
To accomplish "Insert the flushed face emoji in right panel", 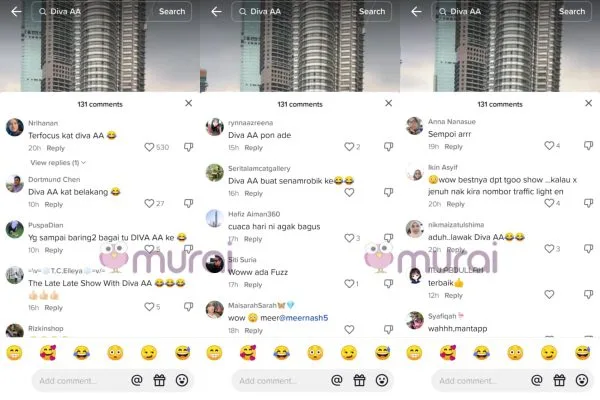I will click(x=515, y=353).
